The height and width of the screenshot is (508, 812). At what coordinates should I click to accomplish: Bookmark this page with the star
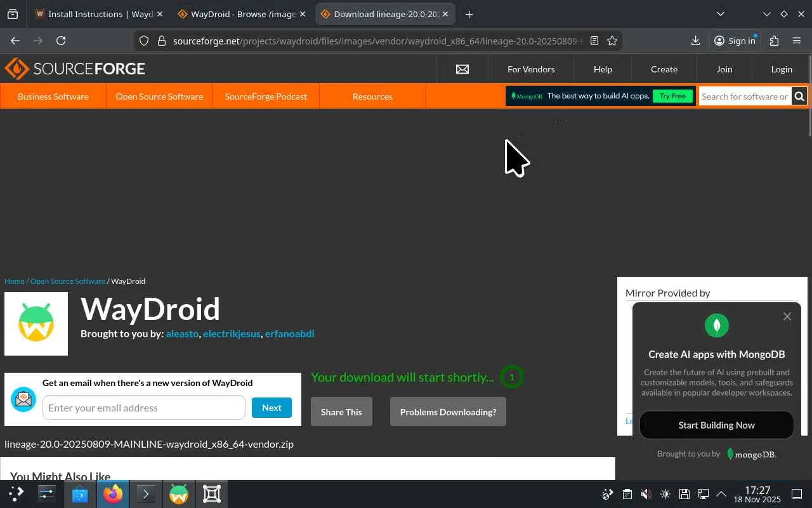tap(612, 41)
